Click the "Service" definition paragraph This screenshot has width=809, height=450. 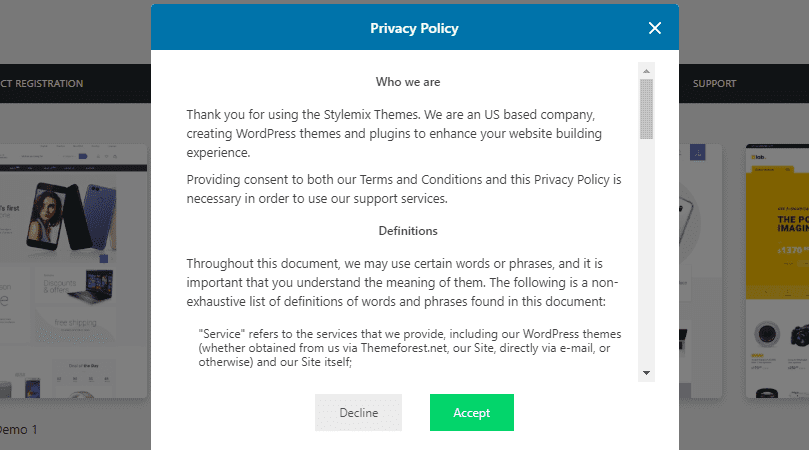click(410, 347)
